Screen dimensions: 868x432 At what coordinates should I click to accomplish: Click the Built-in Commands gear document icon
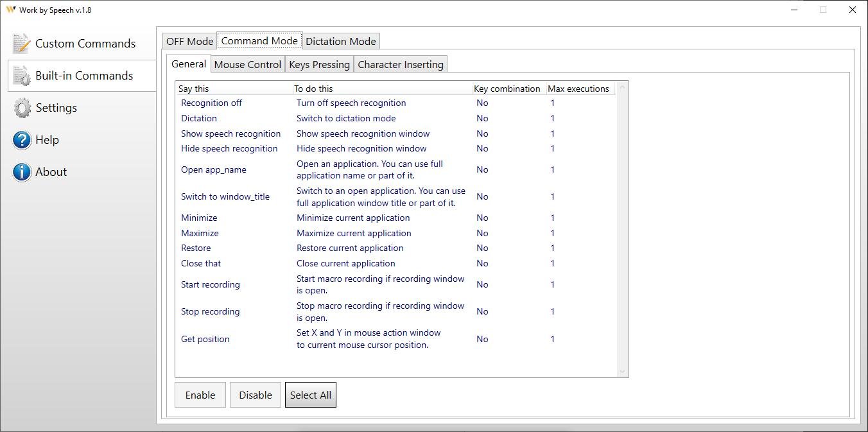[22, 76]
